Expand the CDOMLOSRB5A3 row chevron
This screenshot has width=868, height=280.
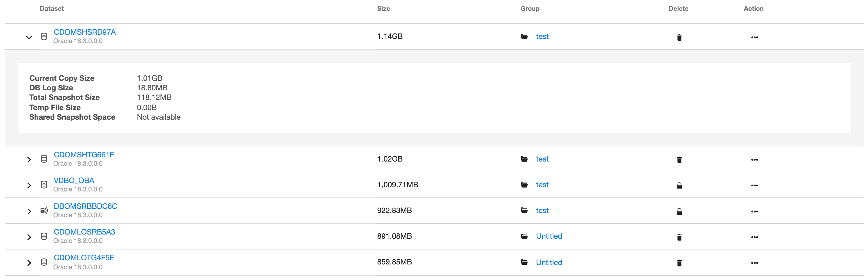point(29,237)
